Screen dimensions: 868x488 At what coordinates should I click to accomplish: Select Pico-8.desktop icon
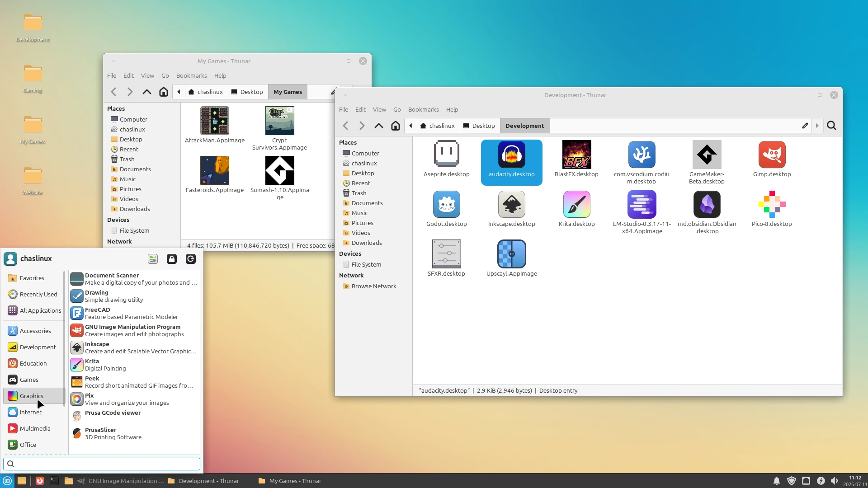772,204
